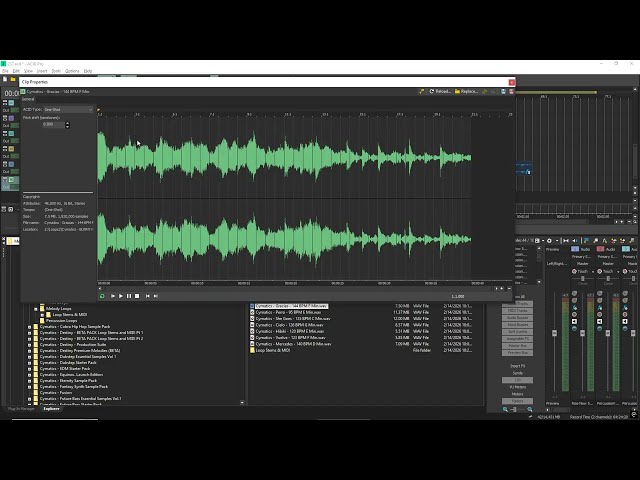Toggle Preview Bus in mixer view controls
The width and height of the screenshot is (640, 480).
[517, 352]
